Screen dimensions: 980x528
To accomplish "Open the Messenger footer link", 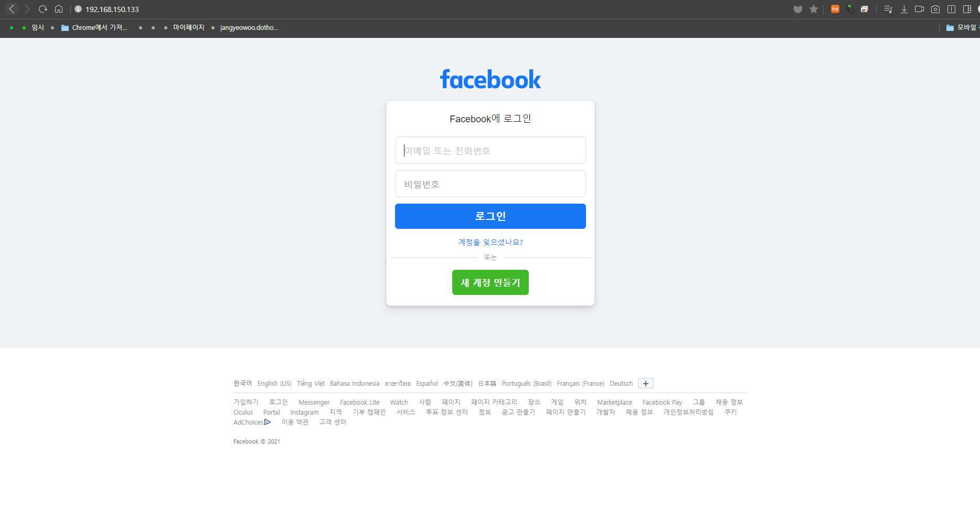I will (314, 402).
